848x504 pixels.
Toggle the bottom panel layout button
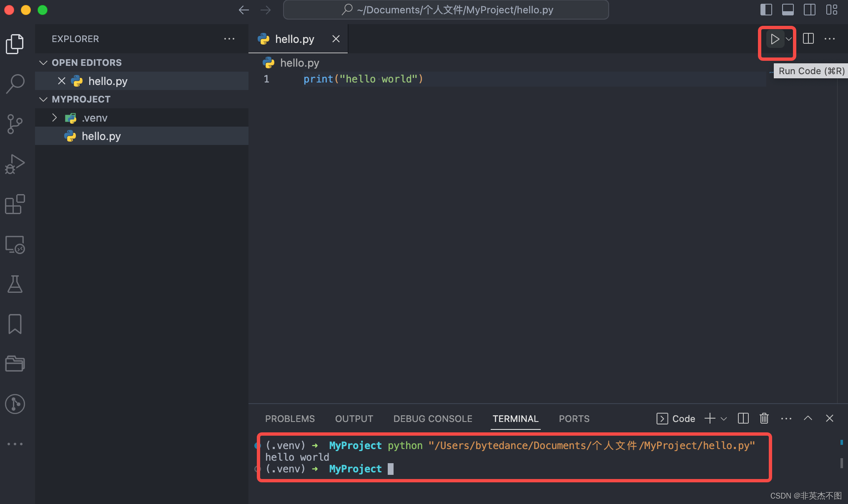[788, 10]
